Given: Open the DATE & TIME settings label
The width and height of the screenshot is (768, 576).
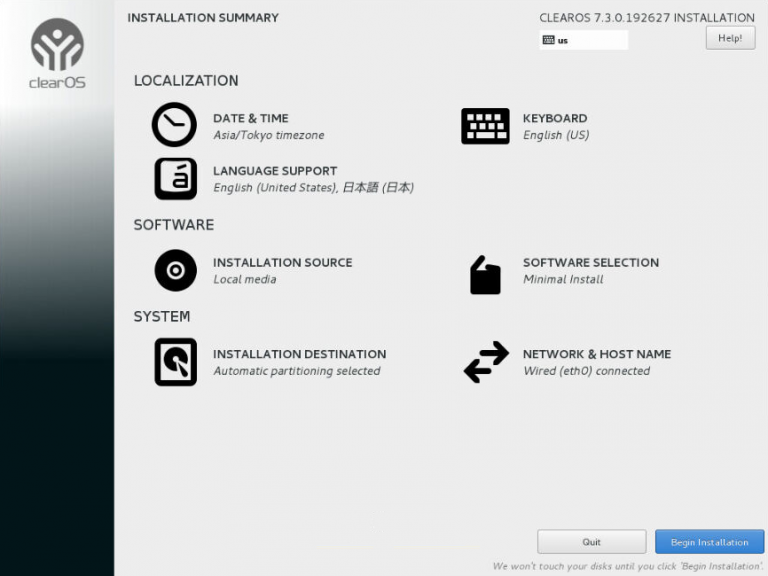Looking at the screenshot, I should point(250,118).
